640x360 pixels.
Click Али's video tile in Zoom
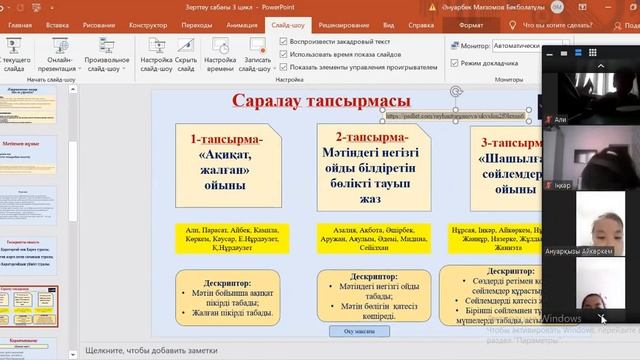pyautogui.click(x=591, y=98)
